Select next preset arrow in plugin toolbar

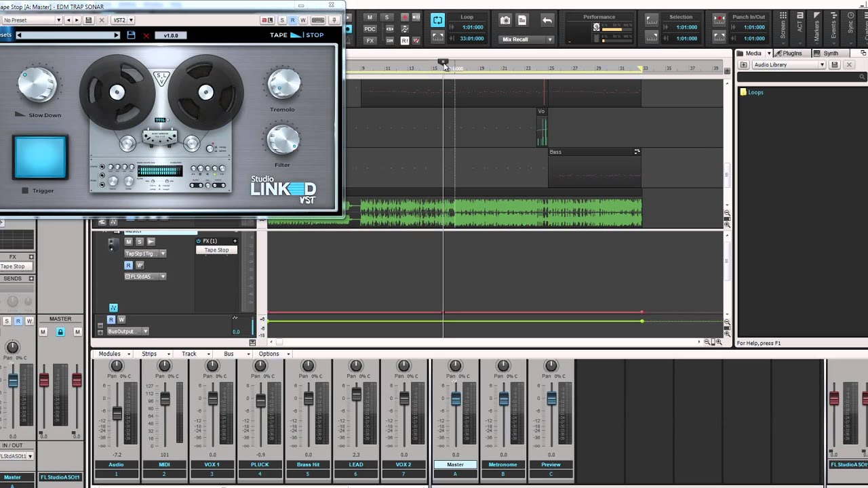[x=77, y=20]
